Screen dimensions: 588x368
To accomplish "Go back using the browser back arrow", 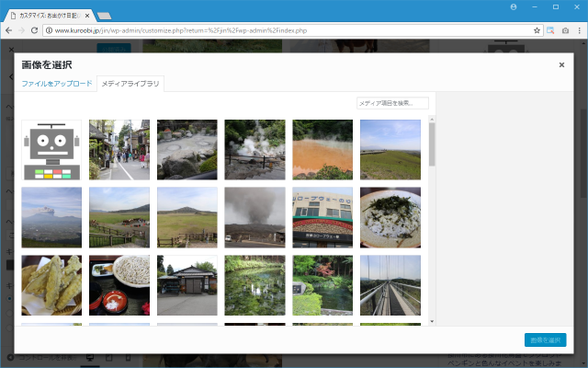I will pos(8,30).
